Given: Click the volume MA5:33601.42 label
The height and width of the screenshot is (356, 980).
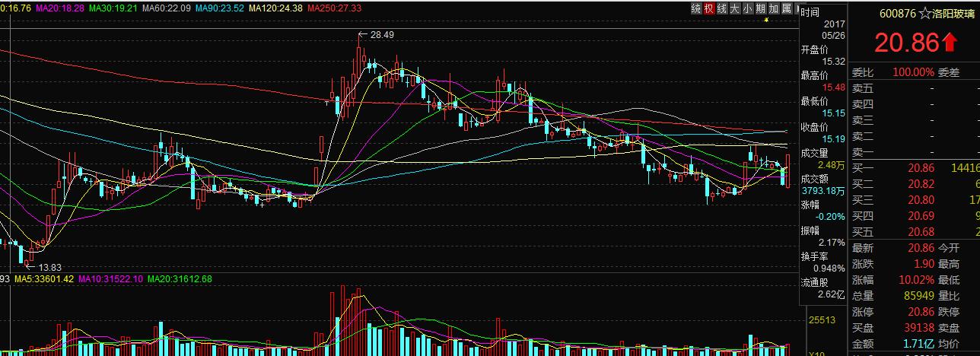Looking at the screenshot, I should [x=43, y=279].
